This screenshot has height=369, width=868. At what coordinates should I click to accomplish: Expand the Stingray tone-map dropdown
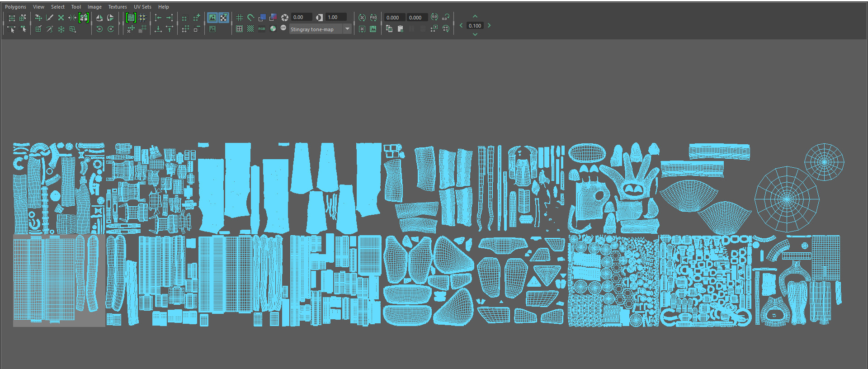[347, 29]
